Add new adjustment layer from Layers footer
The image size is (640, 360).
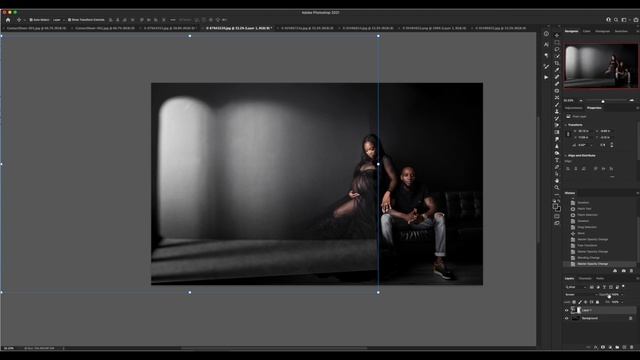(610, 347)
